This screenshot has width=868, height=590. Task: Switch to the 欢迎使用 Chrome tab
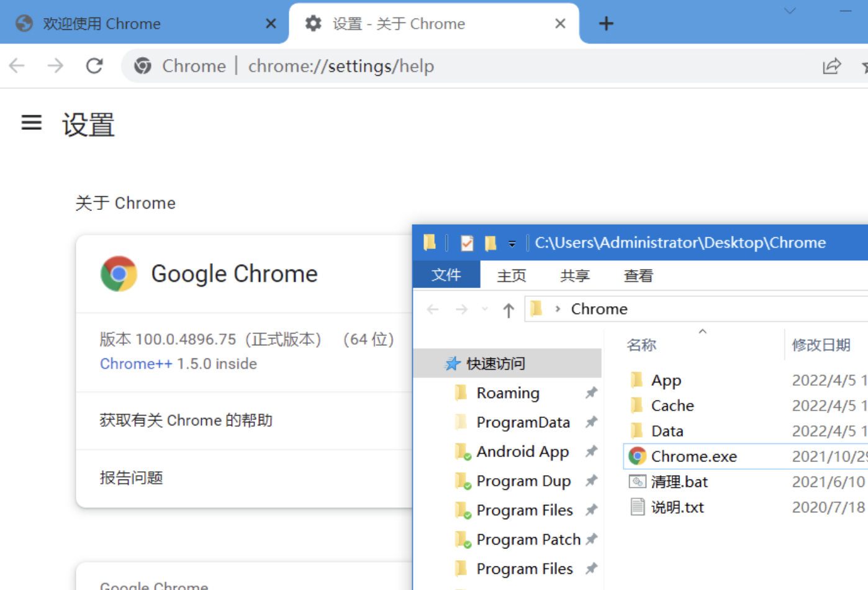coord(144,23)
